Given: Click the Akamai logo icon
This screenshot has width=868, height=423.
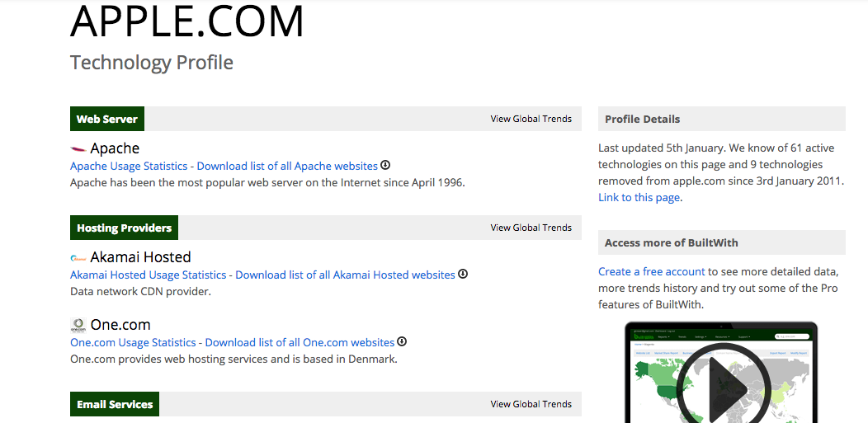Looking at the screenshot, I should tap(78, 257).
